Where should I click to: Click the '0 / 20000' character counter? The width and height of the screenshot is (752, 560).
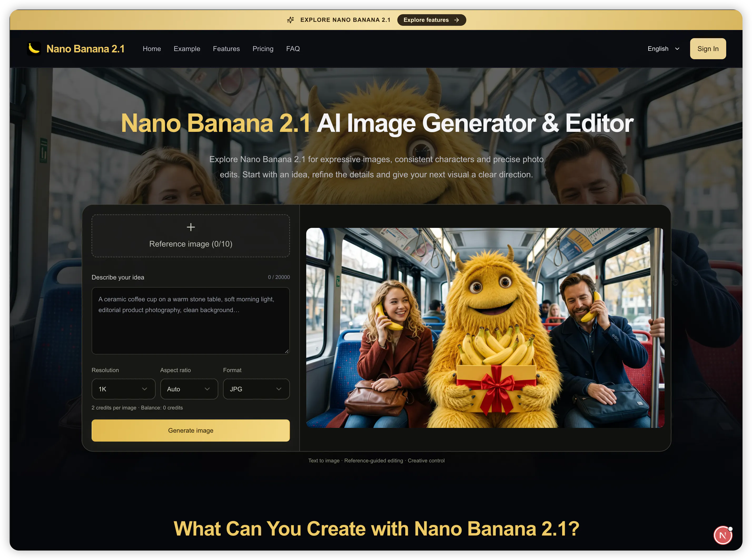click(x=279, y=277)
